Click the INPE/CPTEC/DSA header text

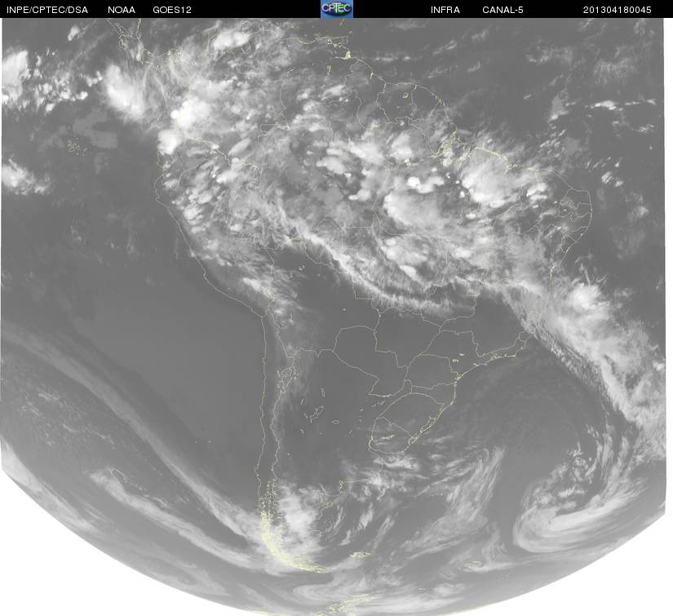click(x=47, y=10)
